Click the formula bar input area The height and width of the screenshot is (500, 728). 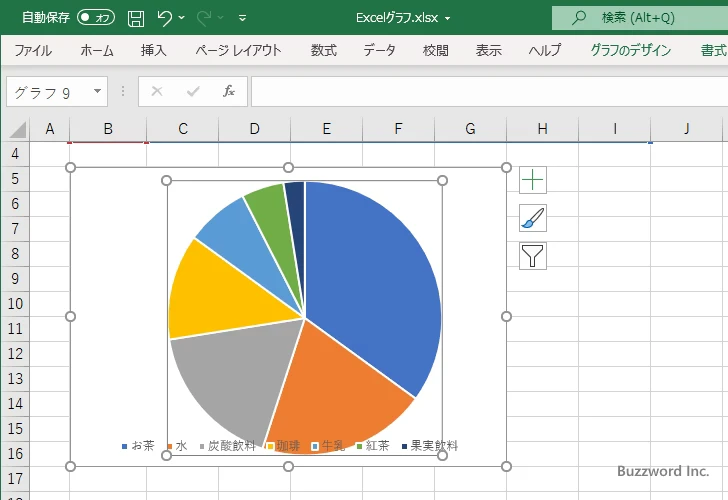490,92
